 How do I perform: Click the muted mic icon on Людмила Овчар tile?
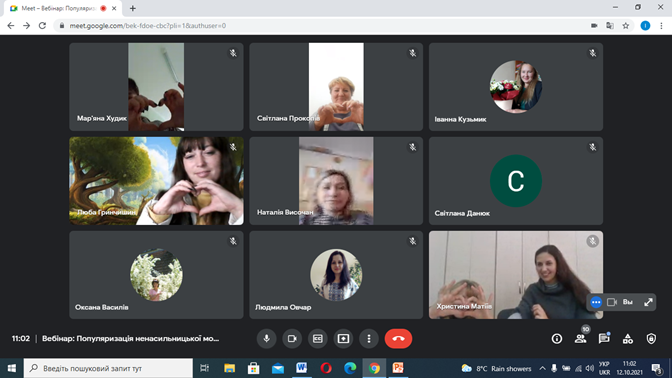413,241
